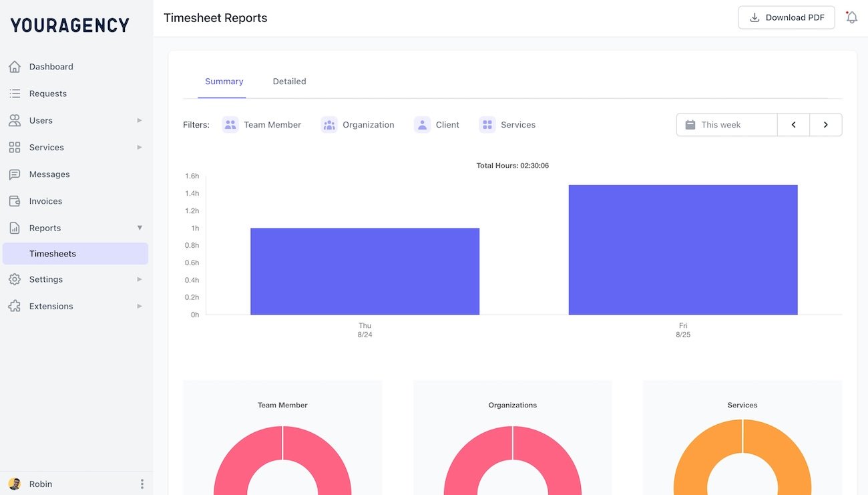The image size is (868, 495).
Task: Click the Thu 8/24 bar on the chart
Action: (x=365, y=271)
